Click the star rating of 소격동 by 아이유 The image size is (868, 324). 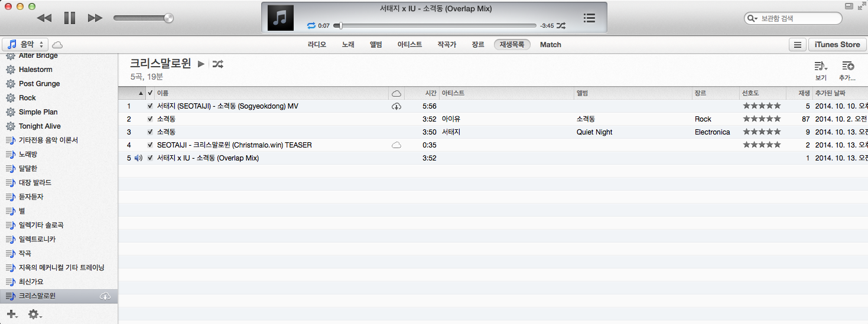(x=762, y=119)
